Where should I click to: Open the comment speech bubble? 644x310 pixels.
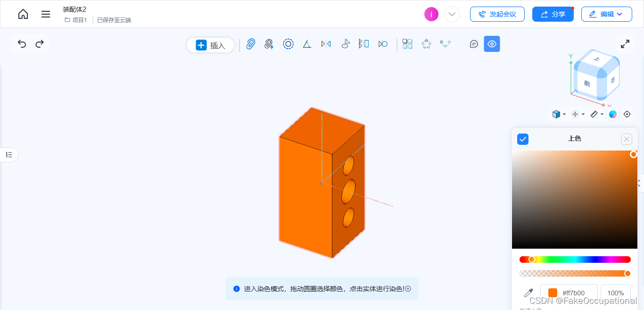pos(474,44)
